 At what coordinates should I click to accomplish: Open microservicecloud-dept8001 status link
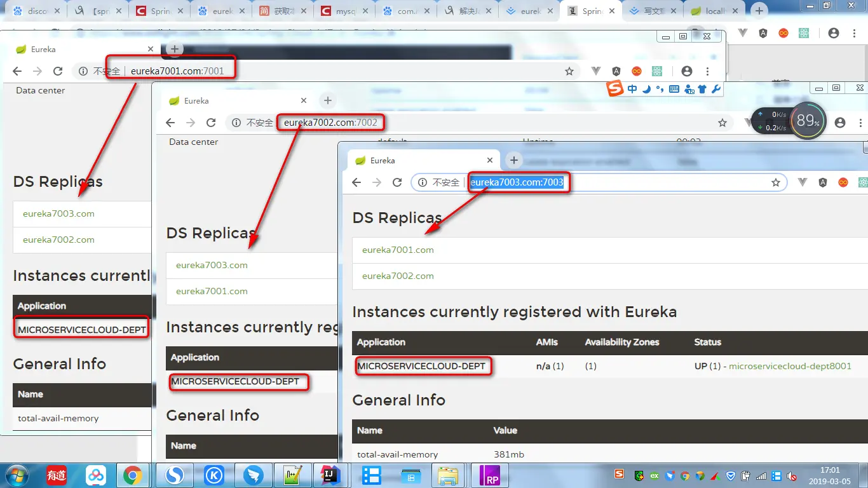790,366
